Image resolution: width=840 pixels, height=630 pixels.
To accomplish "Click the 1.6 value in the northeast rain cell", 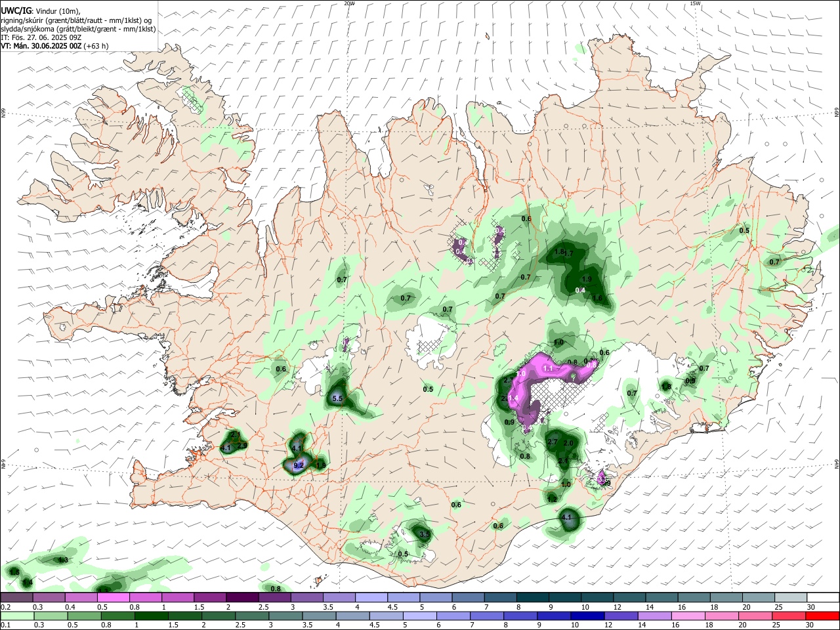I will 597,298.
